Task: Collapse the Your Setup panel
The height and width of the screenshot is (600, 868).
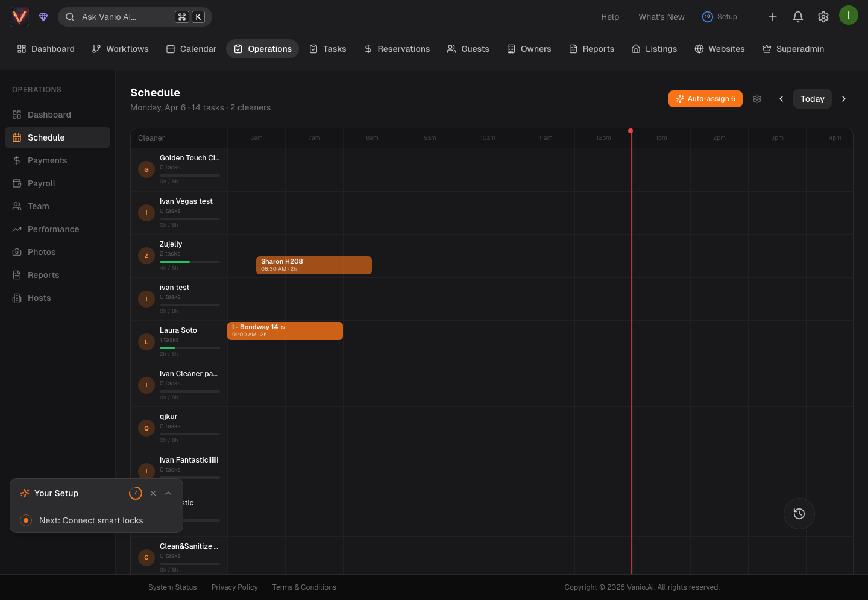Action: coord(168,493)
